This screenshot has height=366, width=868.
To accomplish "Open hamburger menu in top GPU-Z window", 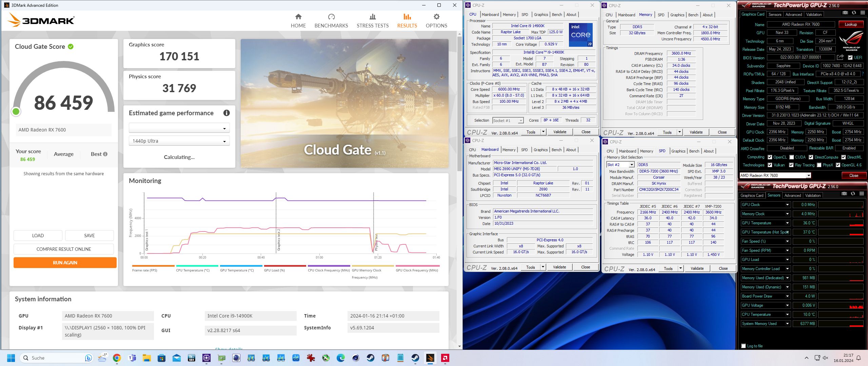I will click(x=863, y=13).
